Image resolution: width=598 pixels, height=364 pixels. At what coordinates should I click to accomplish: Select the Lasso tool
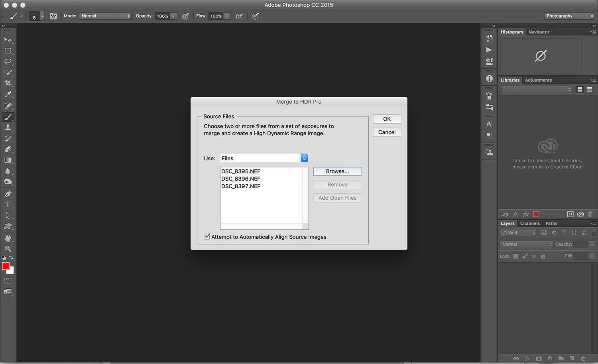pos(8,61)
